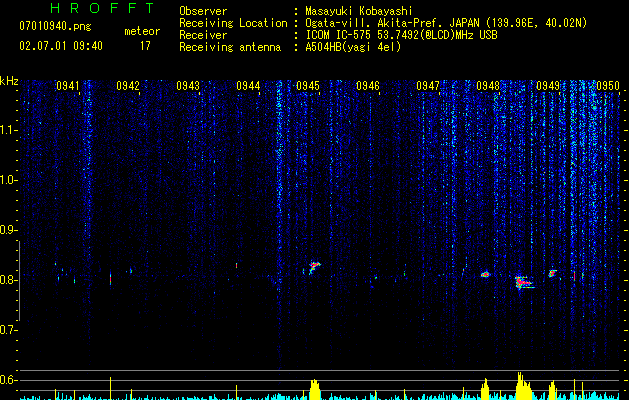Click the 0.6 kHz axis label
This screenshot has width=629, height=400.
point(8,380)
